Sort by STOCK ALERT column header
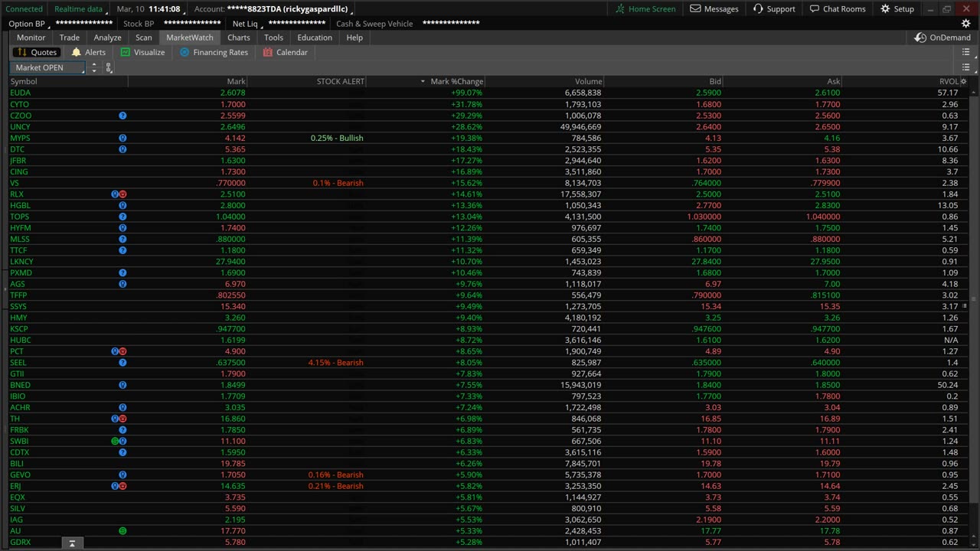 (x=307, y=81)
